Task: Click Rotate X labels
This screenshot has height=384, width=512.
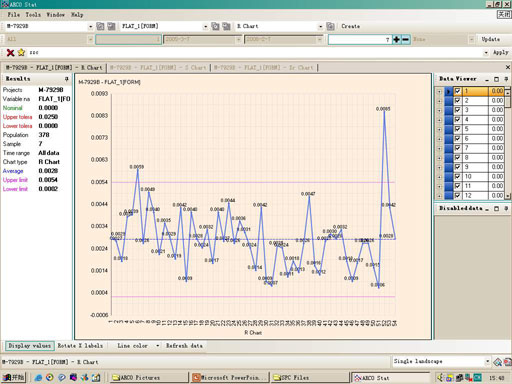Action: (x=80, y=346)
